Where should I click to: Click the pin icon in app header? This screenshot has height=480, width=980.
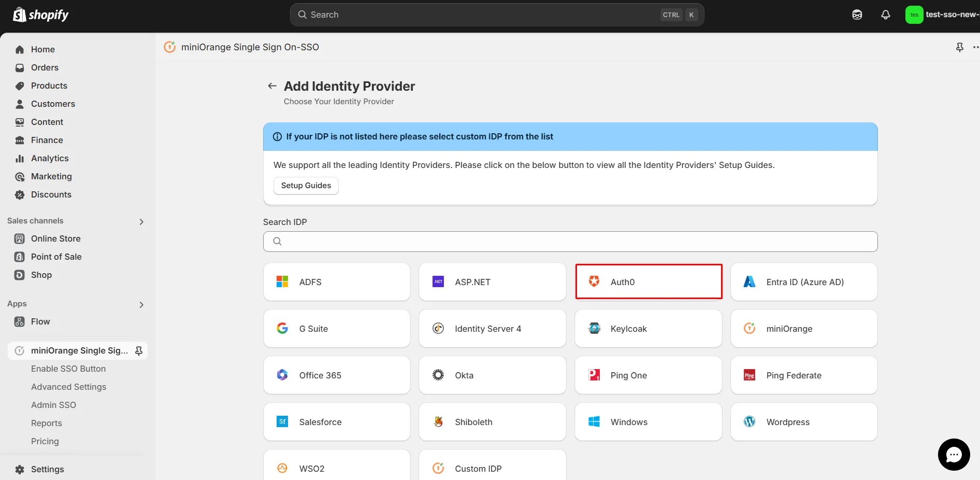pos(960,47)
